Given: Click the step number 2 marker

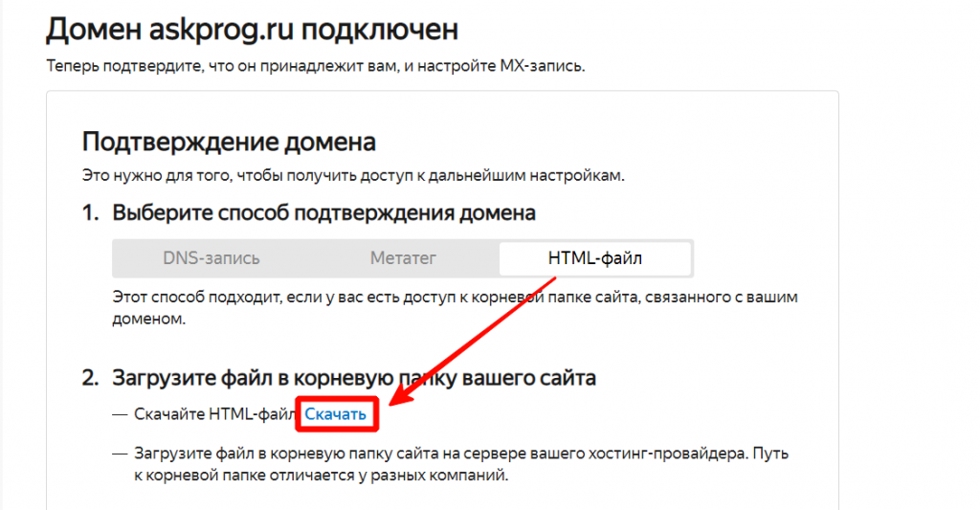Looking at the screenshot, I should tap(90, 378).
